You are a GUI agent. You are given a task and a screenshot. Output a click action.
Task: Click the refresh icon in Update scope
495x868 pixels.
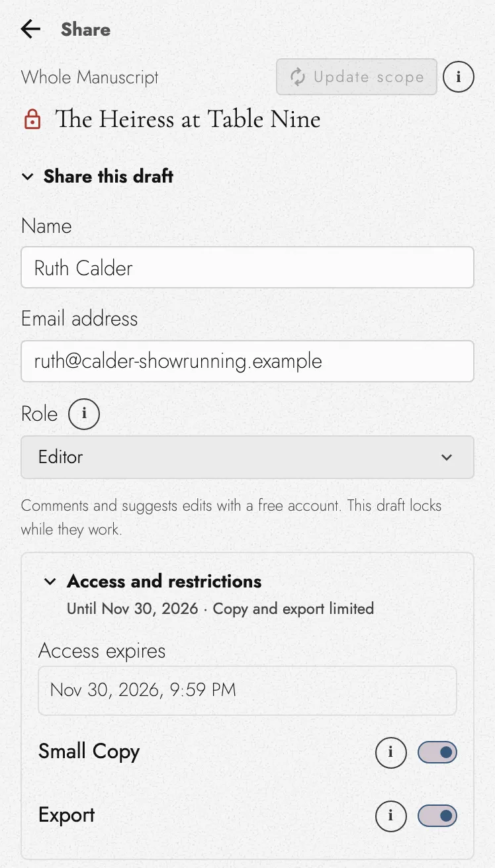pyautogui.click(x=298, y=77)
